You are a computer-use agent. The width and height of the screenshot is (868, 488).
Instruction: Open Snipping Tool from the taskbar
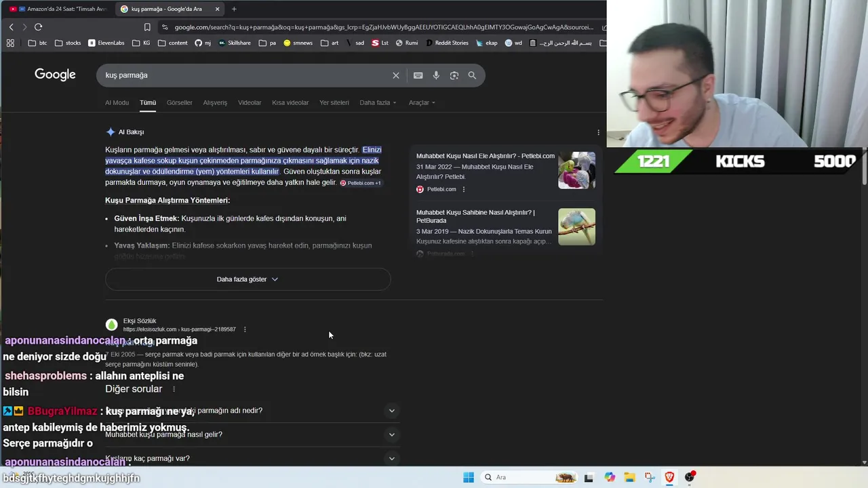(x=650, y=477)
